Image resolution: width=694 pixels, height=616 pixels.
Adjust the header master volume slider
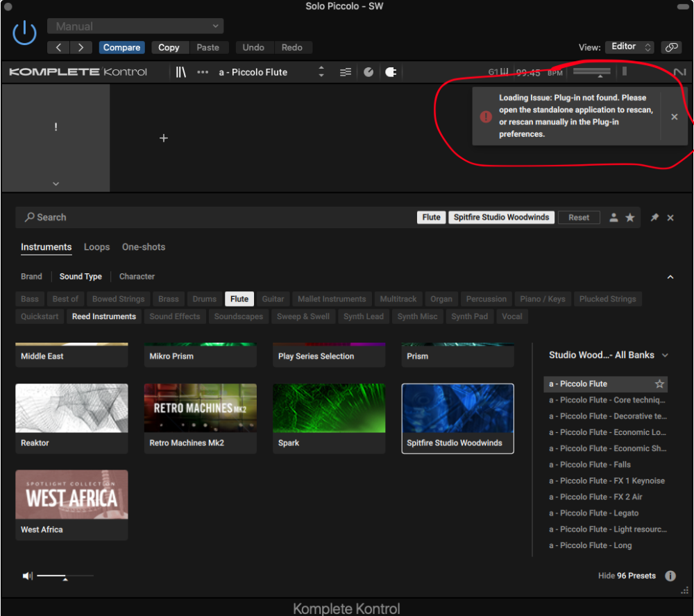592,71
